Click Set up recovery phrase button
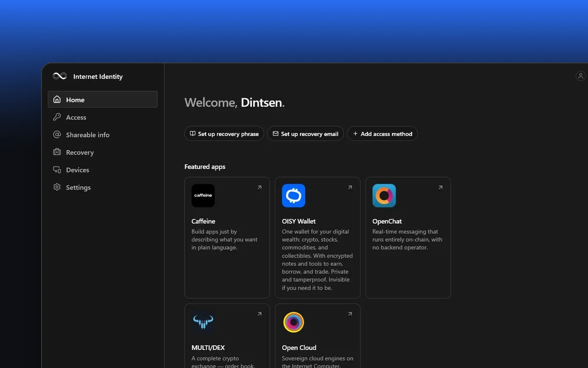The image size is (588, 368). coord(224,134)
